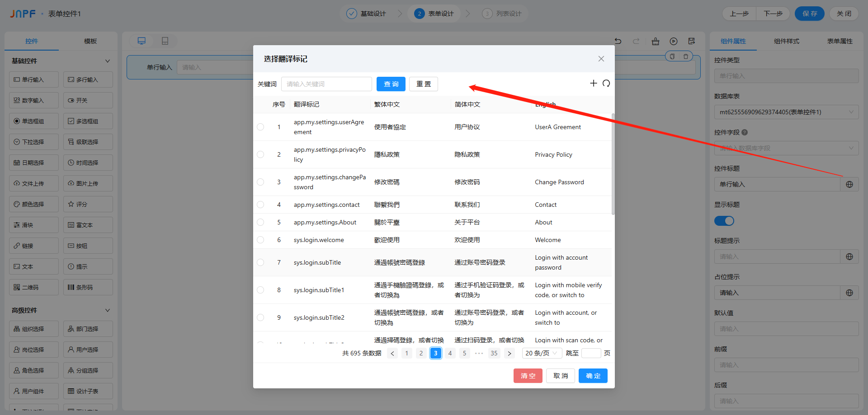Copy the selected 单行输入 component

tap(672, 56)
